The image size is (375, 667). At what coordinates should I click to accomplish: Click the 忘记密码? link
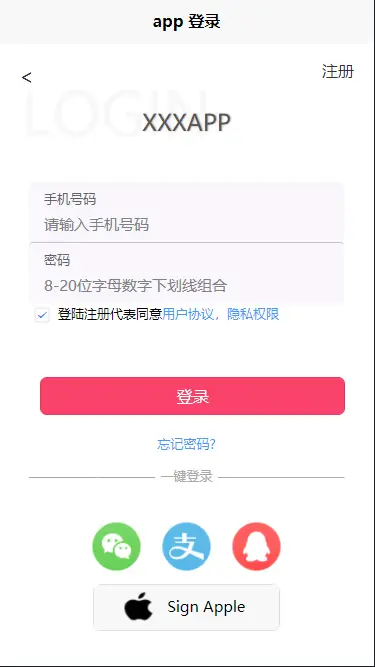pyautogui.click(x=186, y=444)
